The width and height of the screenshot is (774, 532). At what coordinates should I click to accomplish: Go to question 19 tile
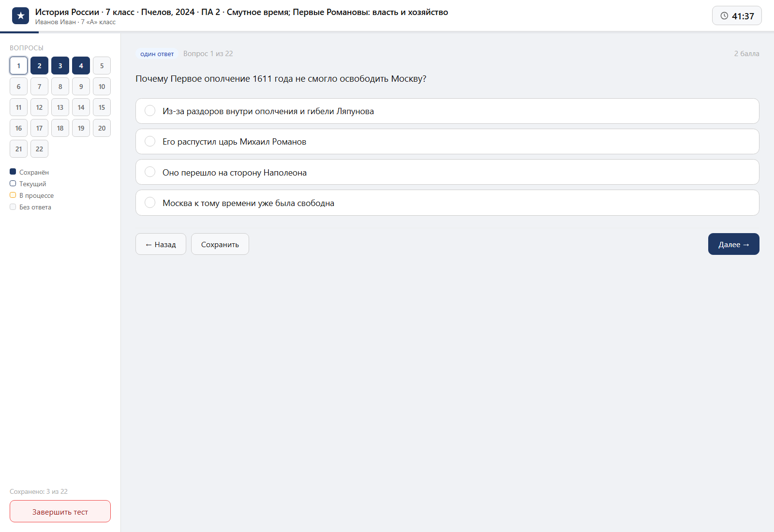tap(81, 128)
